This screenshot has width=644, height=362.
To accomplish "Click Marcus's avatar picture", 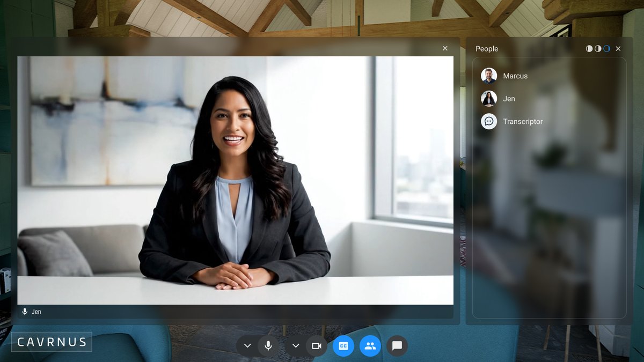I will click(x=489, y=76).
